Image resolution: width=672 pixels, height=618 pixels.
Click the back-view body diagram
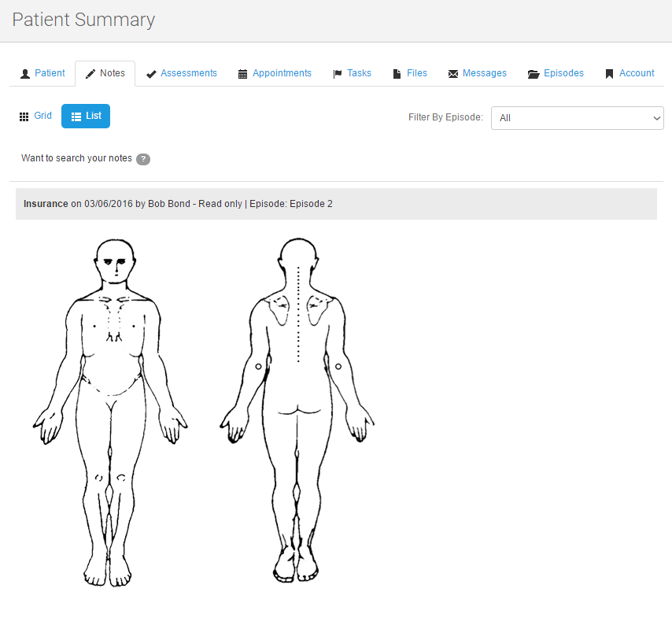297,409
